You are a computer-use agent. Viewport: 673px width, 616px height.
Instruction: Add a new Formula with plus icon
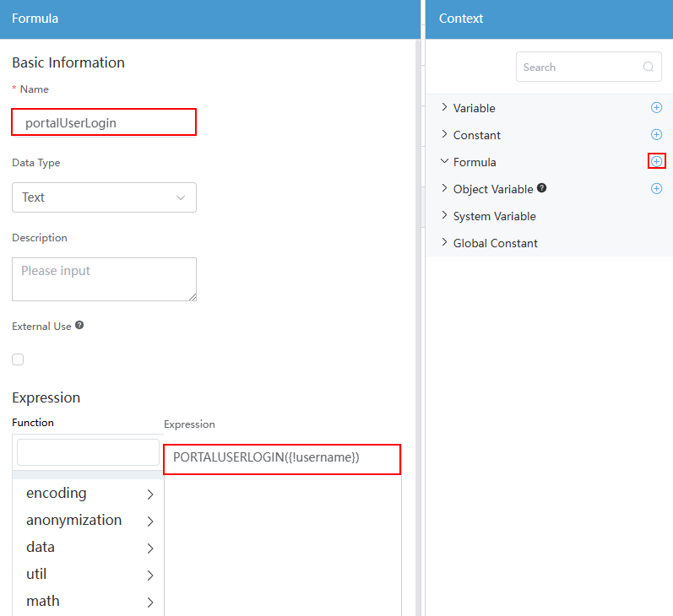point(656,161)
